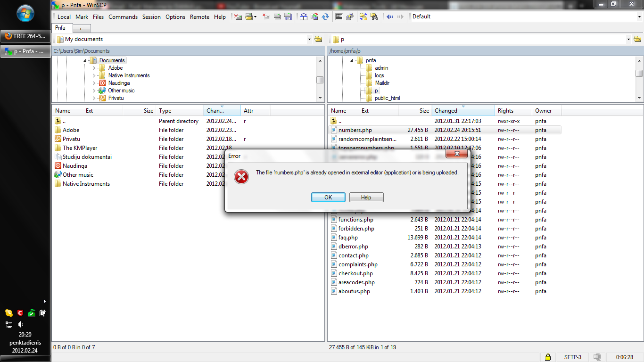Open in PuTTY toolbar icon
Screen dimensions: 644x362
coord(350,16)
